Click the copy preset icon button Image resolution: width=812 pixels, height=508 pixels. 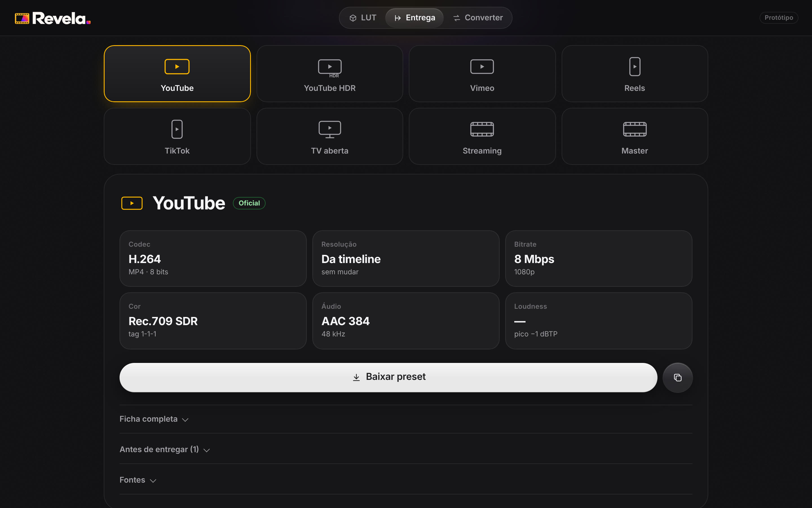(678, 378)
